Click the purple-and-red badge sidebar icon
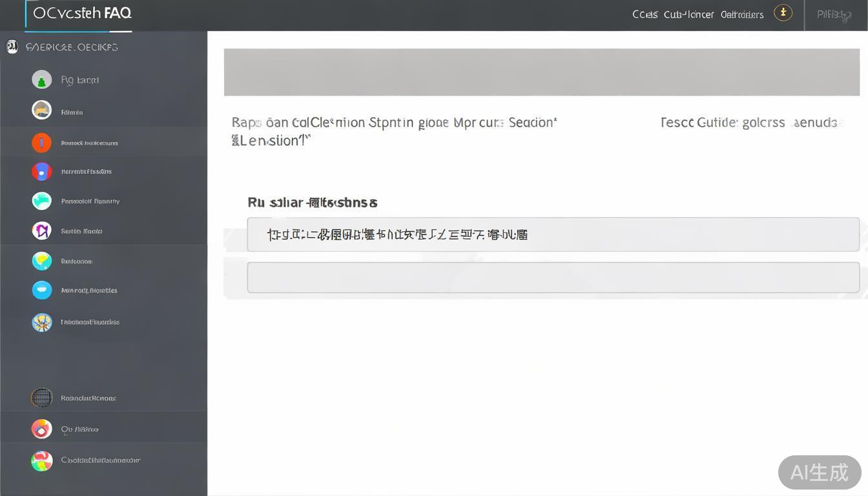 click(x=41, y=171)
